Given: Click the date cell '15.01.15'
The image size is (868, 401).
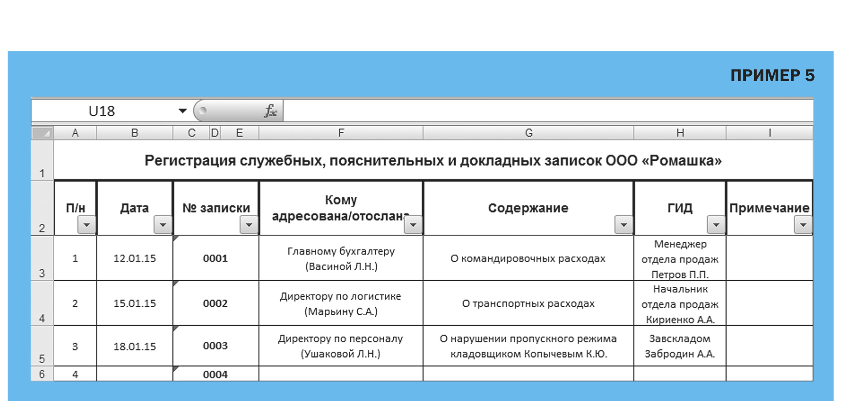Looking at the screenshot, I should (x=134, y=304).
